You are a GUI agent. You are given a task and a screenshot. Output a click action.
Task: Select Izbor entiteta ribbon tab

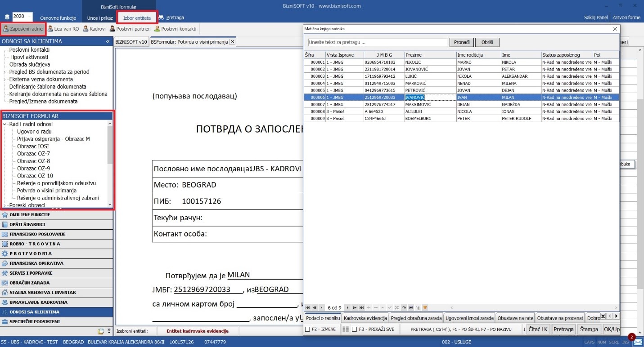(137, 18)
